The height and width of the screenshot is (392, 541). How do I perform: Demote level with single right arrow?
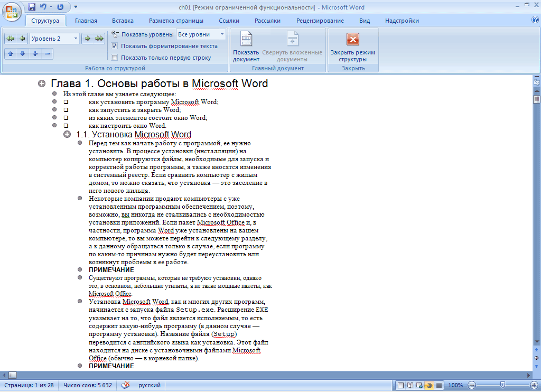click(x=88, y=39)
